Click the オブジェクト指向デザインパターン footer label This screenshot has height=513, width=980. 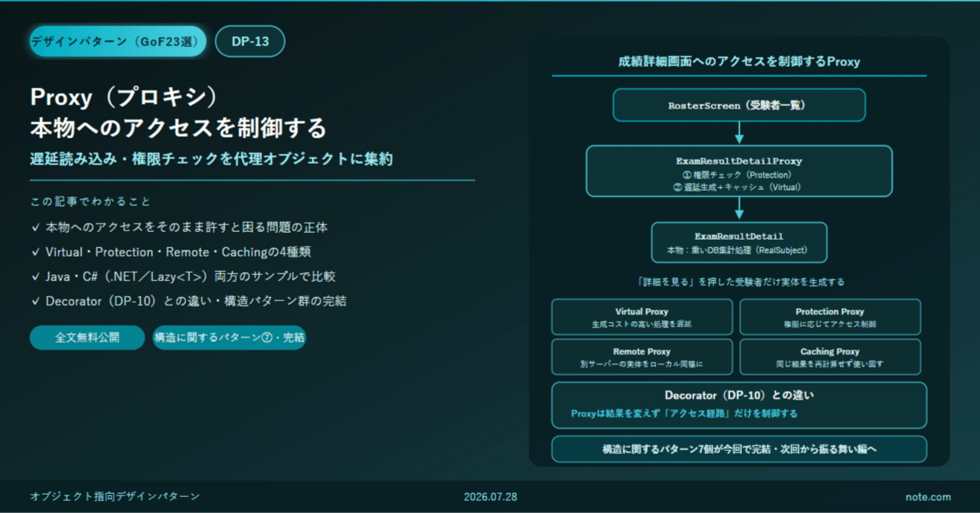click(x=115, y=497)
